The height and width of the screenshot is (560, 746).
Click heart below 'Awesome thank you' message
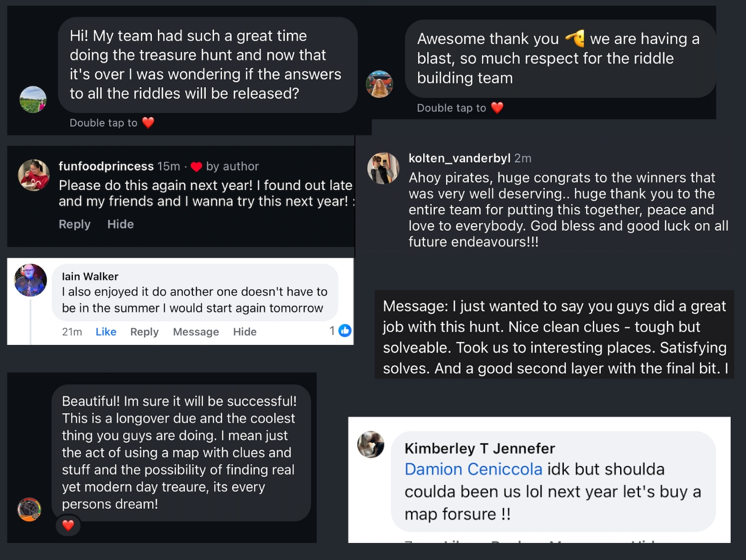pyautogui.click(x=497, y=108)
